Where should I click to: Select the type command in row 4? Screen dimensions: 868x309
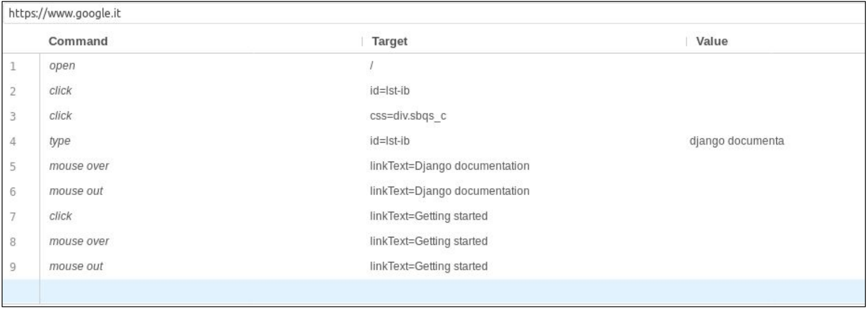tap(60, 141)
